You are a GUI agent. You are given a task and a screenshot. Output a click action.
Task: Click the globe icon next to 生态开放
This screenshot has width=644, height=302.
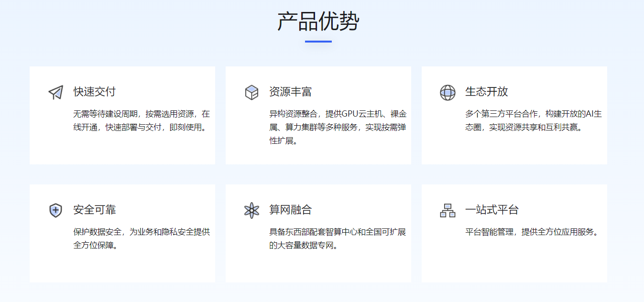[448, 92]
